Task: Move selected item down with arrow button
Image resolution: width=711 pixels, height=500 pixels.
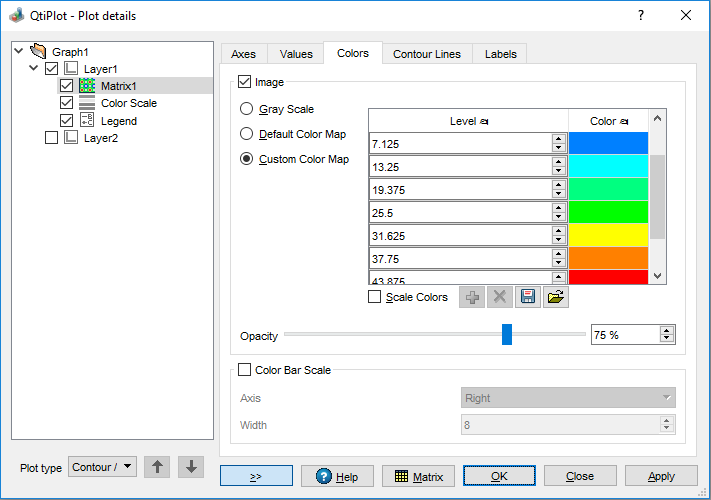Action: 191,467
